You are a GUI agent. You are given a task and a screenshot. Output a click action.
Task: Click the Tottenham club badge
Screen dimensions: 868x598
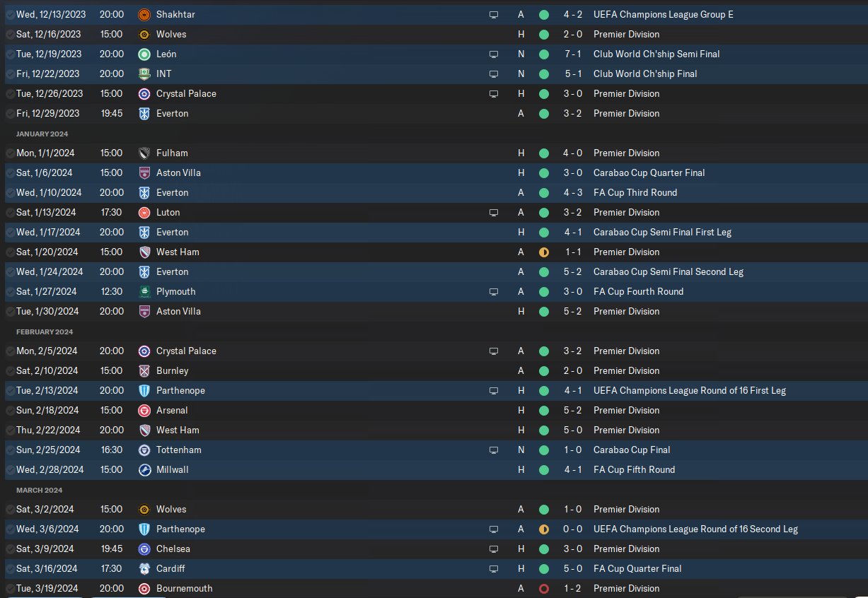tap(144, 450)
